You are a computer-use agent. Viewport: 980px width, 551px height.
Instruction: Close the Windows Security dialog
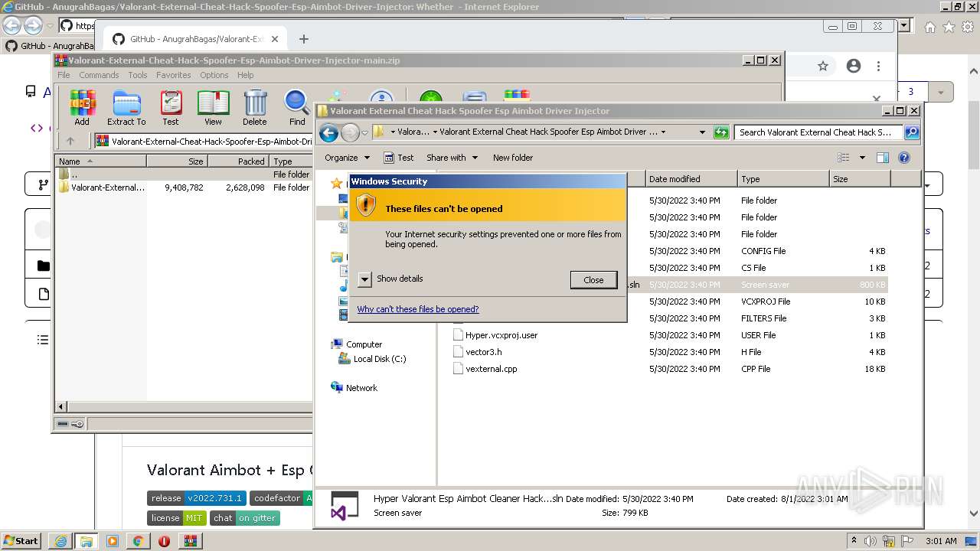[x=593, y=280]
